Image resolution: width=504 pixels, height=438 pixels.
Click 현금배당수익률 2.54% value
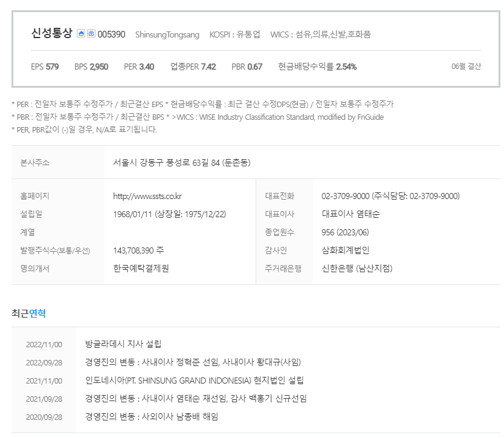tap(318, 67)
